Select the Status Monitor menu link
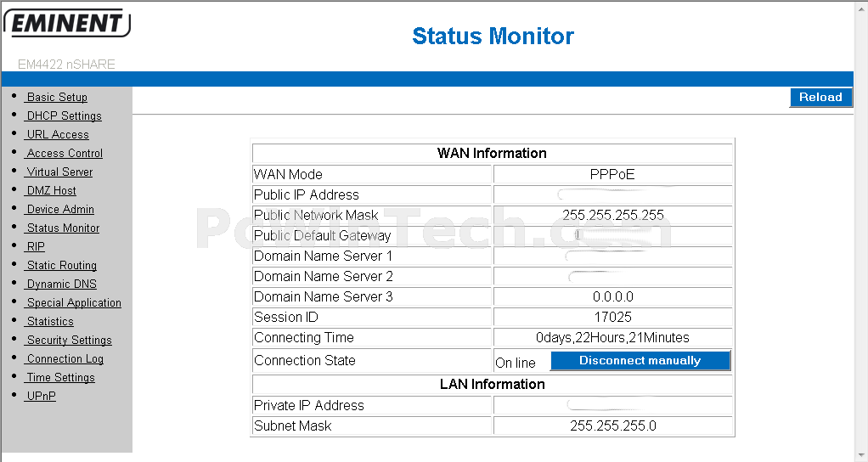Viewport: 868px width, 462px height. click(x=62, y=228)
